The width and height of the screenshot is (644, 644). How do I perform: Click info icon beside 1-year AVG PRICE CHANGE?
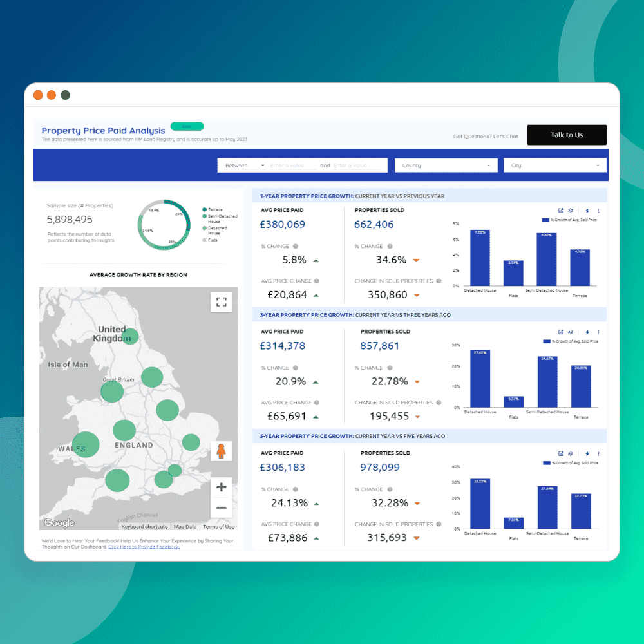click(x=317, y=281)
